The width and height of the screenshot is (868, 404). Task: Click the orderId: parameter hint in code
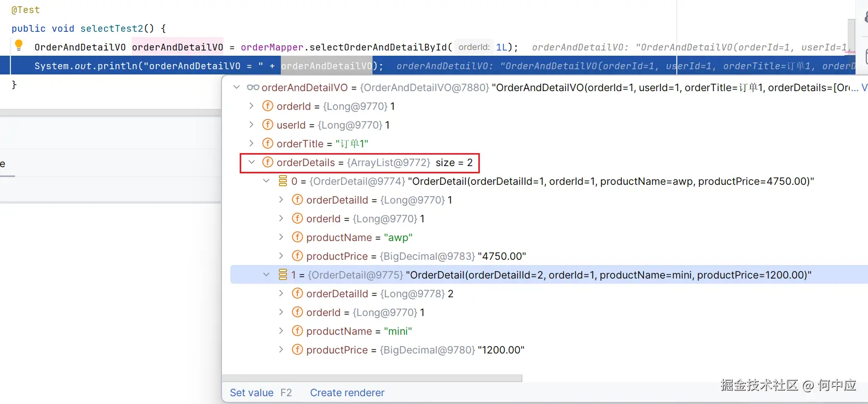pos(474,47)
